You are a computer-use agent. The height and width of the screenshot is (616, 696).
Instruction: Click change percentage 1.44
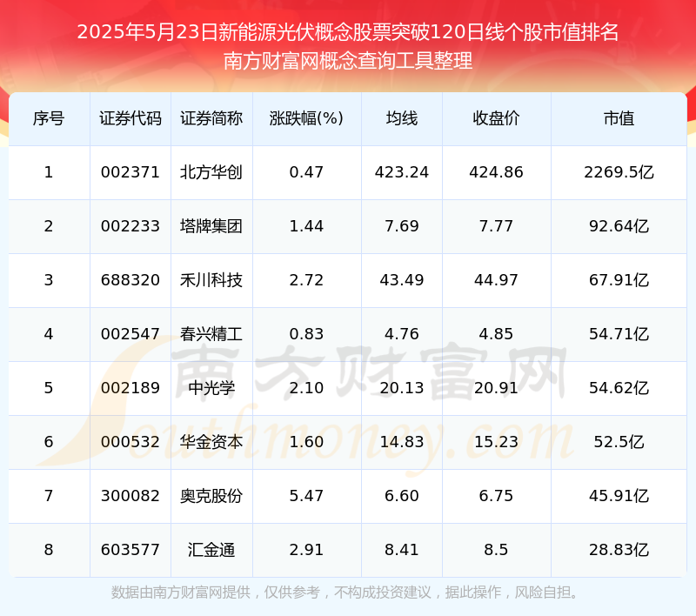pos(306,226)
